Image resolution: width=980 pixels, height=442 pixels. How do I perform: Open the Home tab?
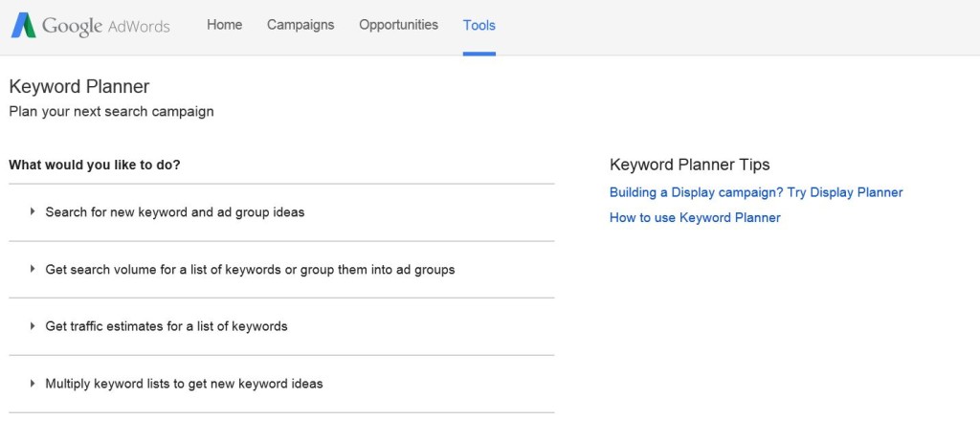pos(224,25)
